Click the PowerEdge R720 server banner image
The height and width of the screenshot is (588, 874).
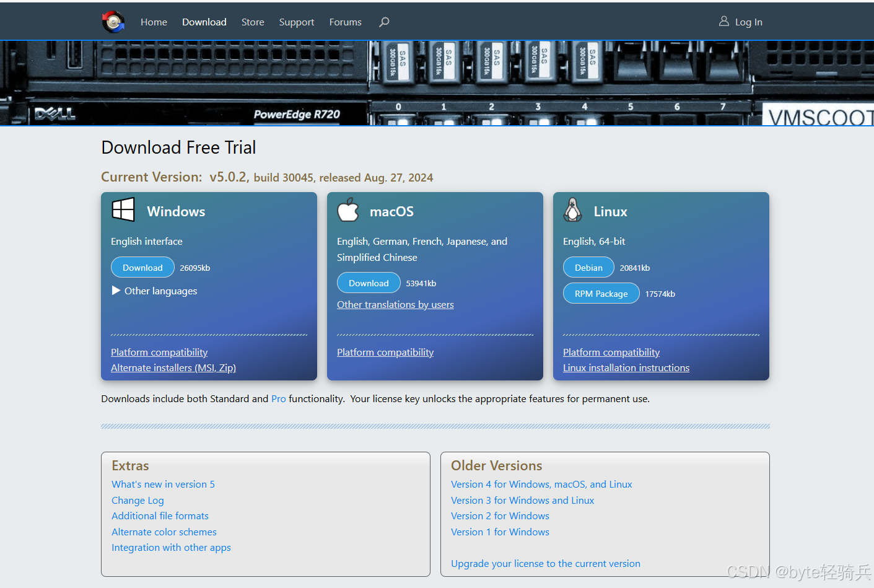pyautogui.click(x=437, y=83)
